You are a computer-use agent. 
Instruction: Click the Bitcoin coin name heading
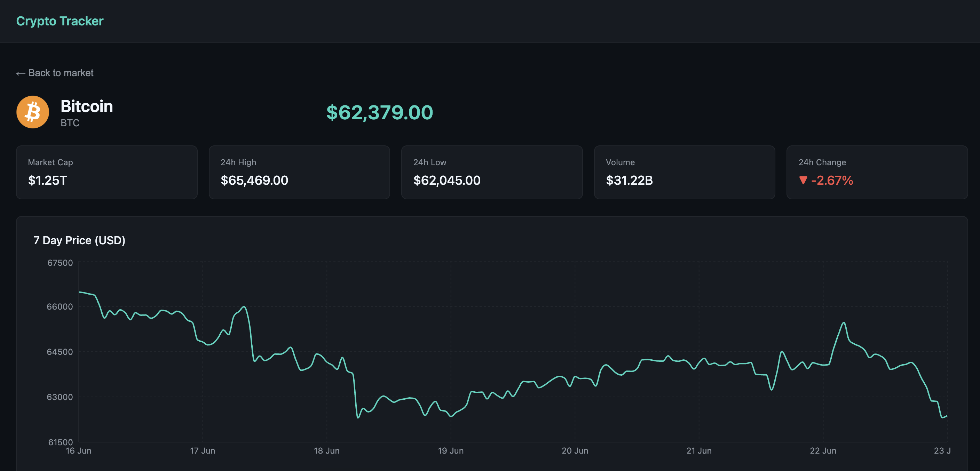87,106
